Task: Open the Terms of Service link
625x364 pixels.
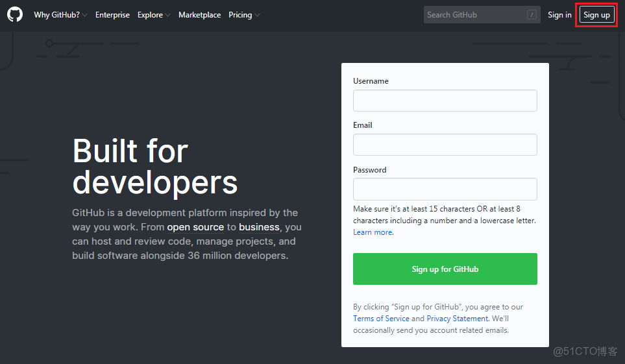Action: coord(381,319)
